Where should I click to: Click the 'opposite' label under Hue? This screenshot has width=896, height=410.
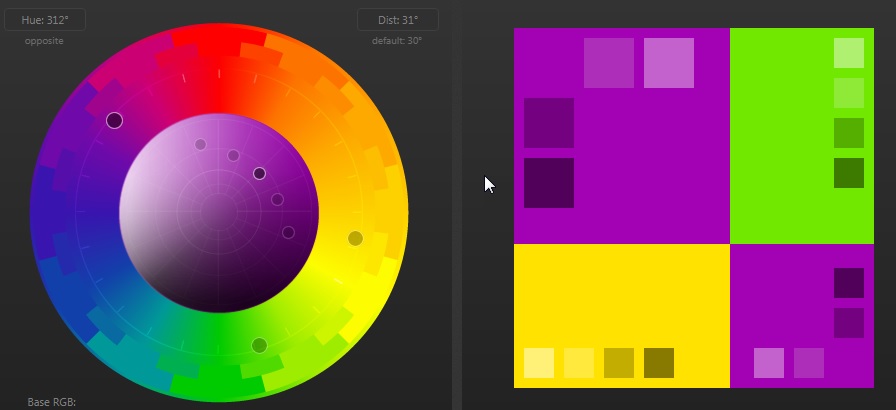point(44,41)
